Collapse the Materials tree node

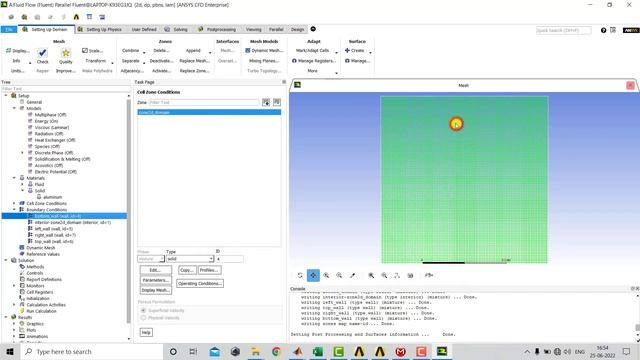pyautogui.click(x=14, y=178)
